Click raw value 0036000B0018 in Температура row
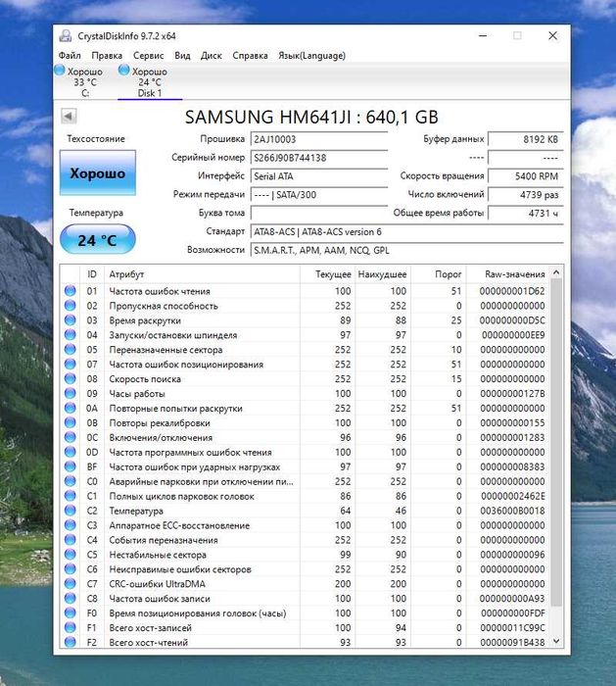 512,511
